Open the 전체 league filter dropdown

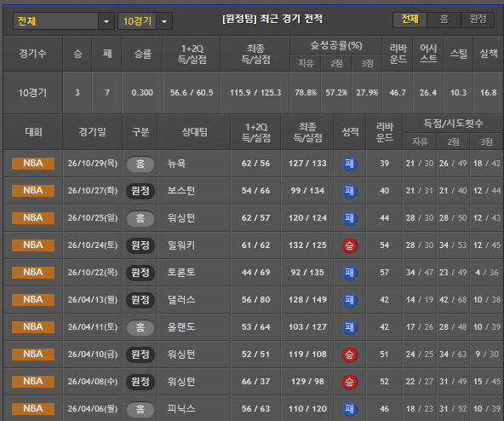pyautogui.click(x=64, y=21)
